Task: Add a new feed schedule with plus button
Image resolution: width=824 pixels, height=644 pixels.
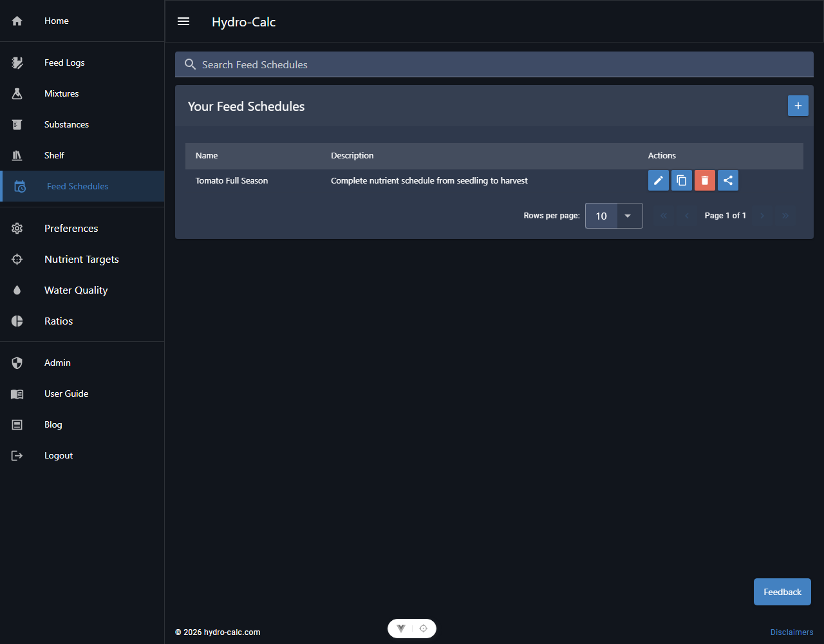Action: pos(798,106)
